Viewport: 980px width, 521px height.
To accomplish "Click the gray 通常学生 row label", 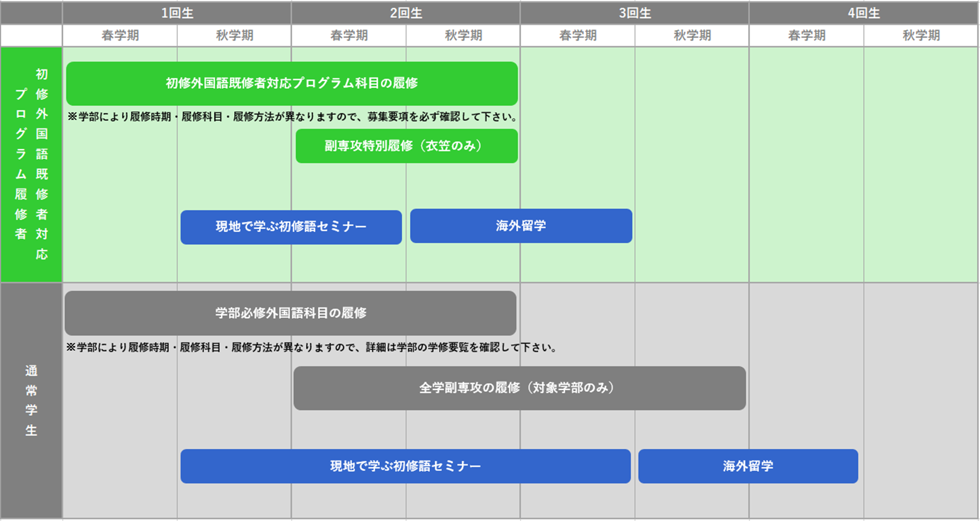I will (31, 400).
